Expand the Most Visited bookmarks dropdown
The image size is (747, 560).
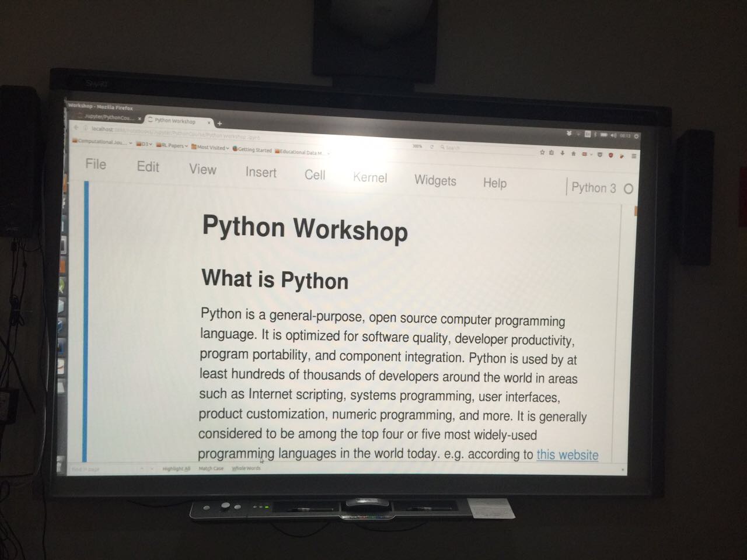[211, 148]
